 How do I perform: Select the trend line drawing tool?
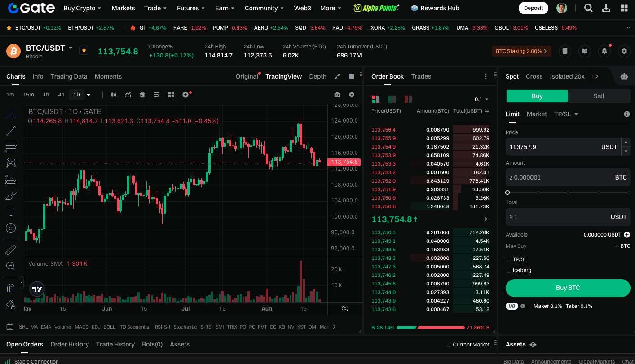click(x=11, y=131)
